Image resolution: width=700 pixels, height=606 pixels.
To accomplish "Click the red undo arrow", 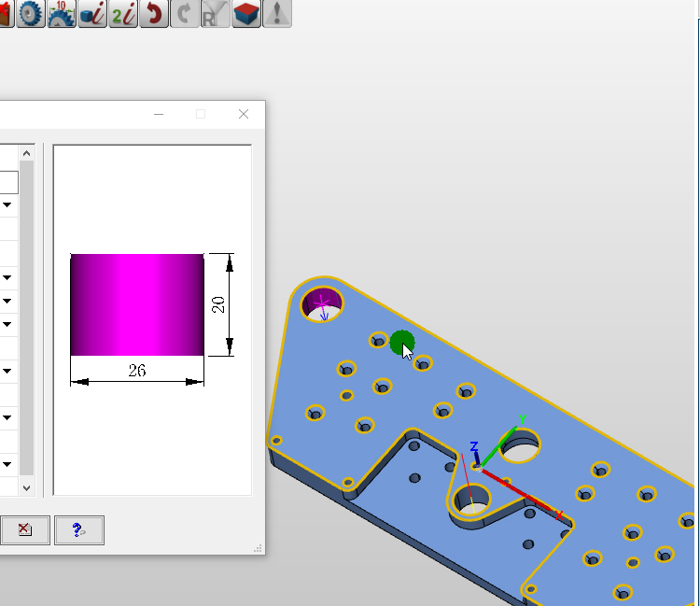I will (x=154, y=13).
